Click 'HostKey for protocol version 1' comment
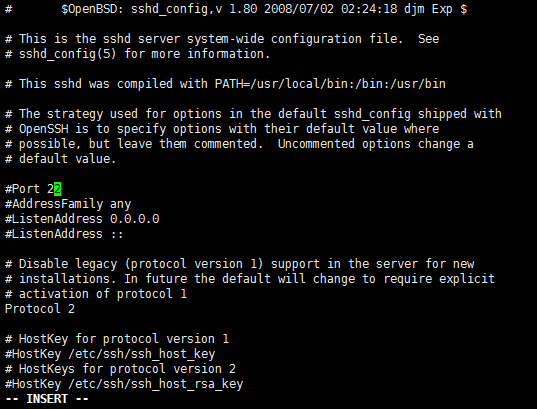The height and width of the screenshot is (409, 537). [124, 339]
